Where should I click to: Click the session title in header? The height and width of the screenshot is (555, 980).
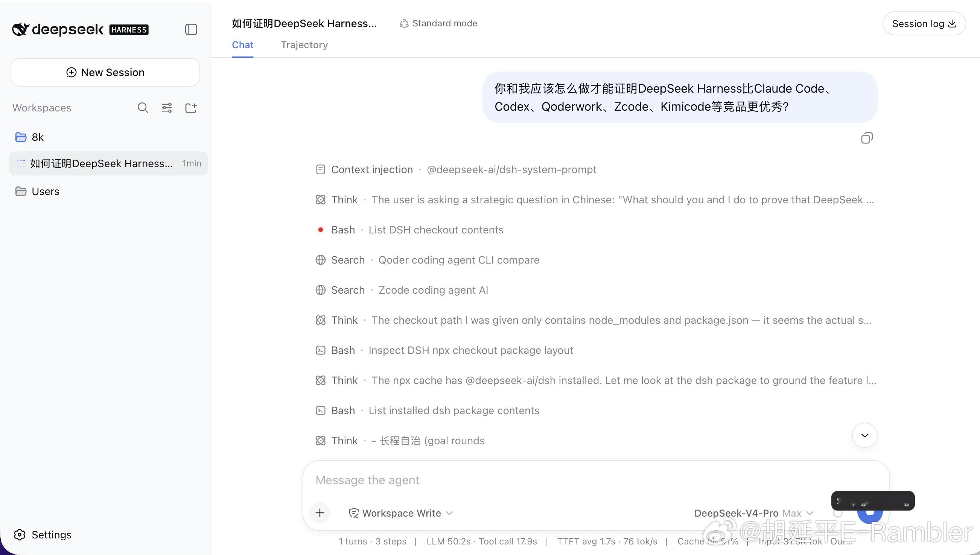tap(304, 23)
